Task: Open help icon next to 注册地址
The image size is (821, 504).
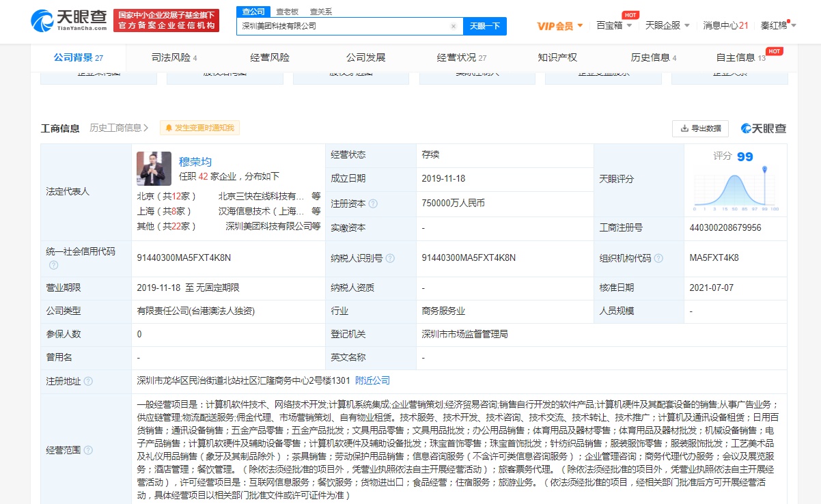Action: tap(88, 381)
